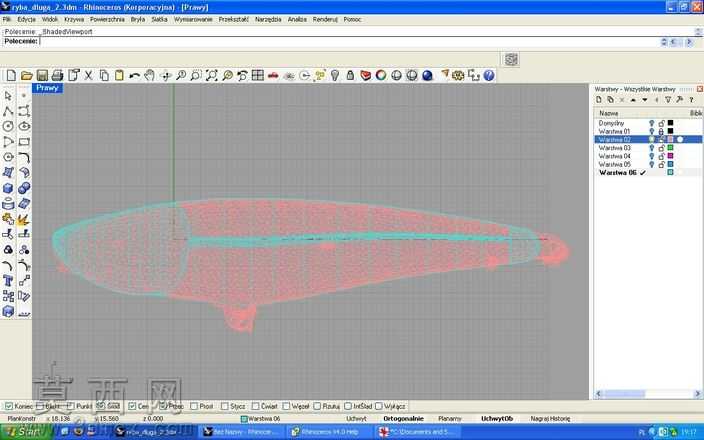Select the Box solid tool in sidebar
This screenshot has width=704, height=440.
8,188
